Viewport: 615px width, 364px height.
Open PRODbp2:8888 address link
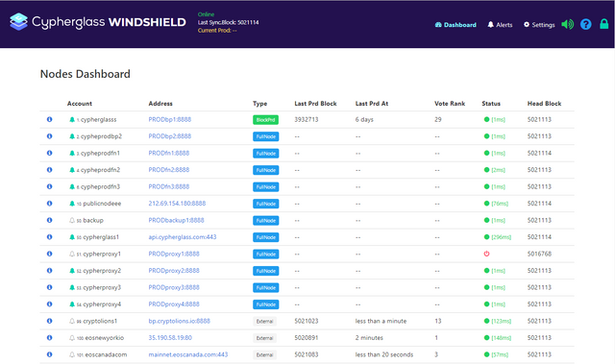click(x=170, y=136)
